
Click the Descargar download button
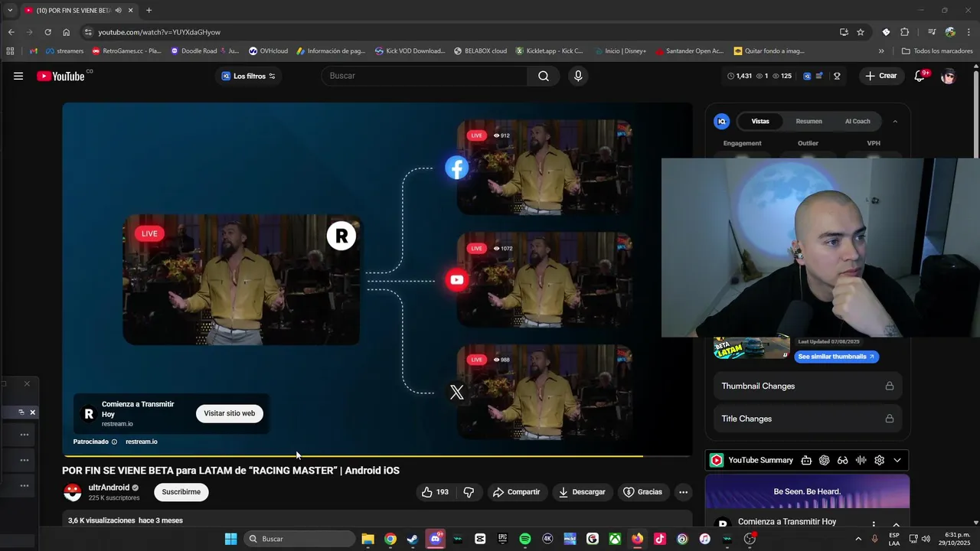[x=582, y=492]
